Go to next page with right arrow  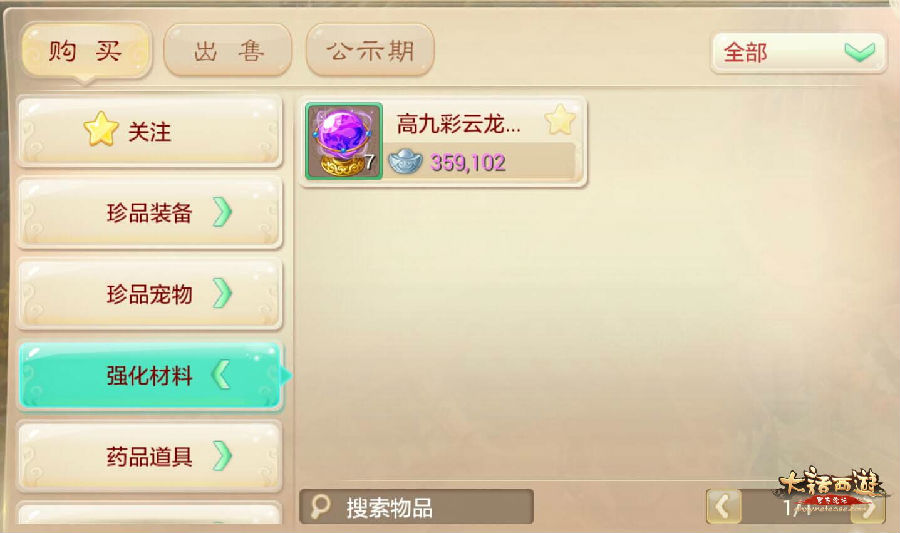click(867, 507)
